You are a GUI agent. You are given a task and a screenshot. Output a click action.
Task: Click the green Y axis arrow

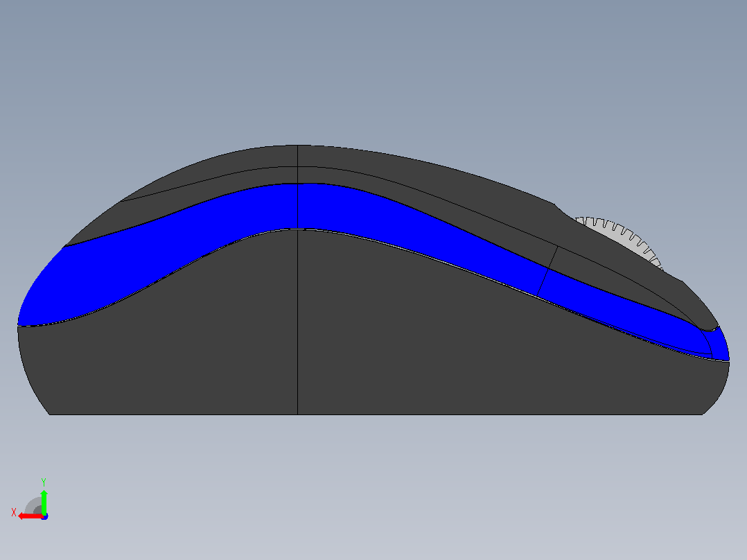point(44,502)
